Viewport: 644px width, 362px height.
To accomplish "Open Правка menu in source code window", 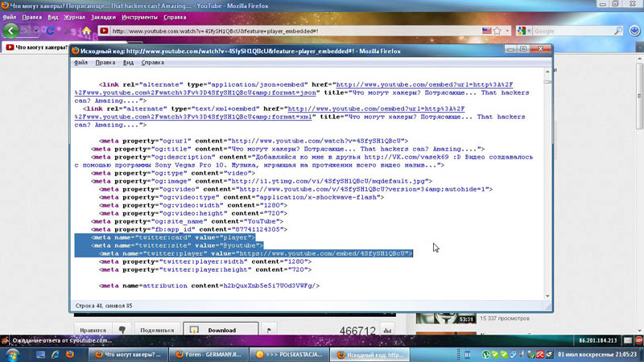I will 105,63.
